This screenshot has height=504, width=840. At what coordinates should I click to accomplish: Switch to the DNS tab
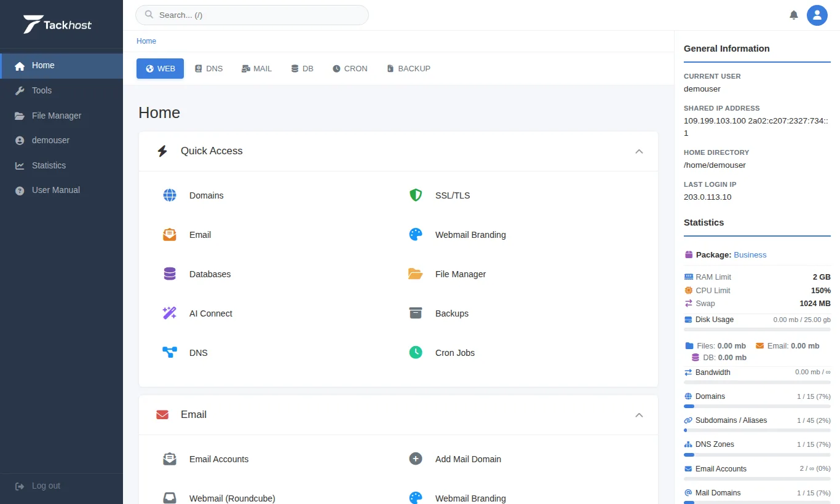(208, 69)
